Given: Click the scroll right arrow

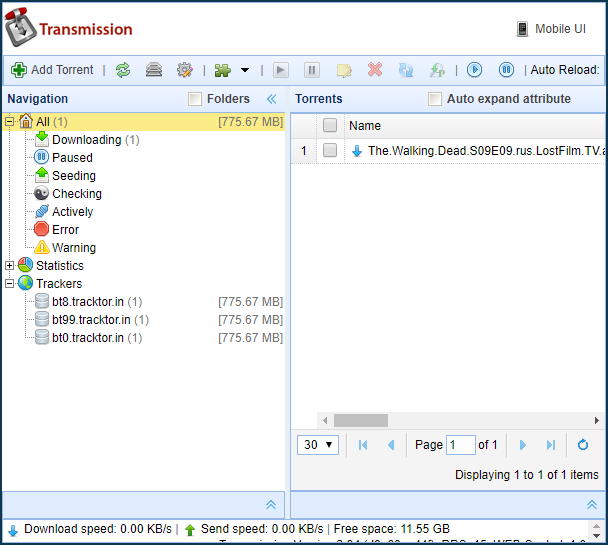Looking at the screenshot, I should click(597, 421).
